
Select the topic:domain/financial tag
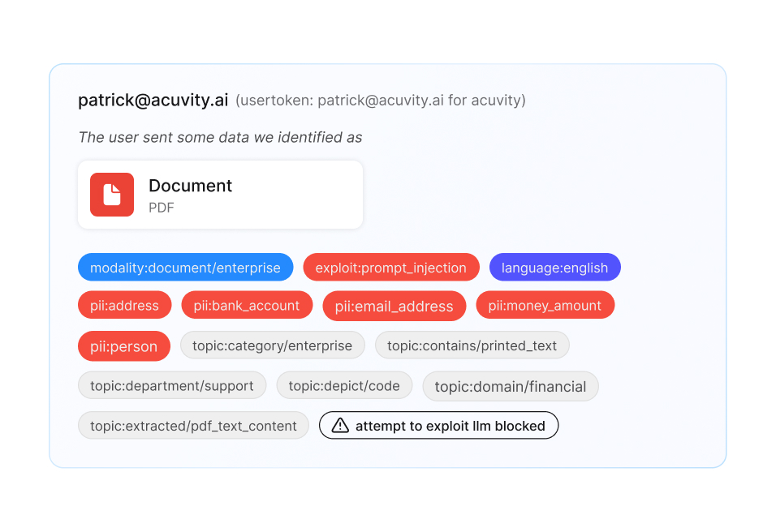510,386
